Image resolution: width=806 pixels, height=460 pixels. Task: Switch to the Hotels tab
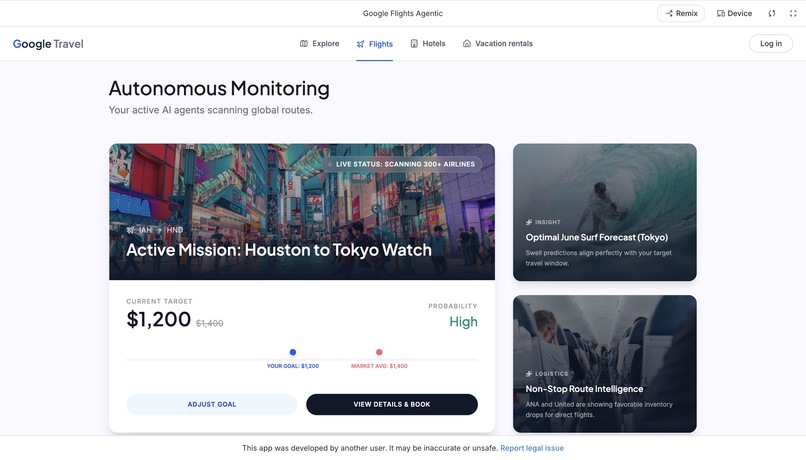(x=428, y=44)
